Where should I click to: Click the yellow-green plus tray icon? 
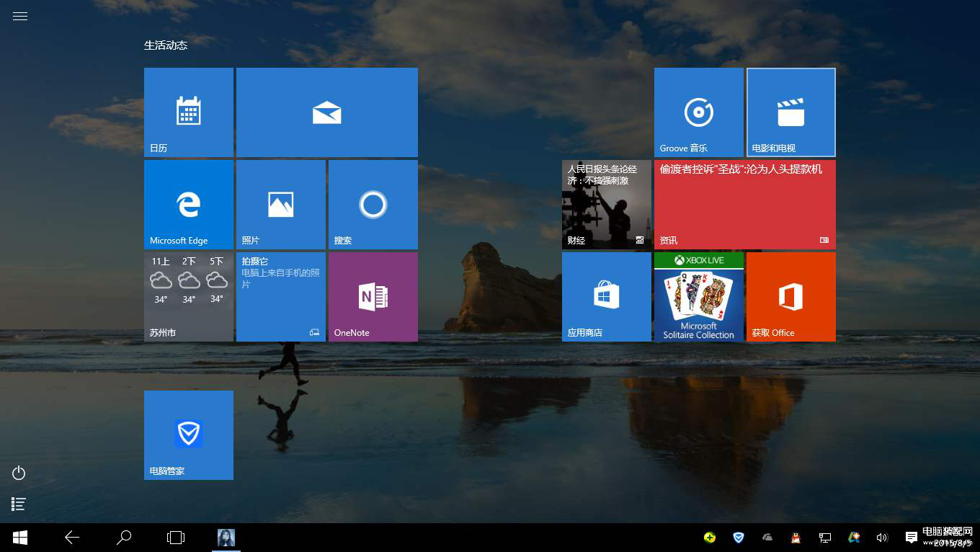[710, 538]
